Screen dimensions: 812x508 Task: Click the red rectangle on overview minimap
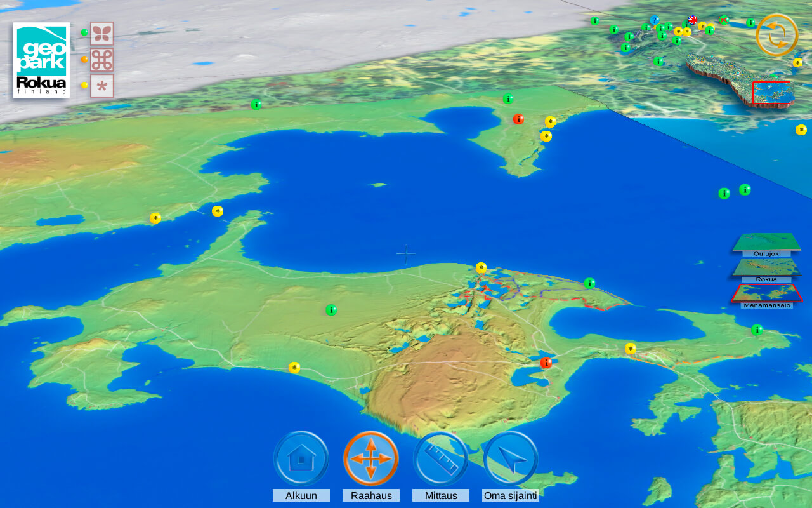[771, 92]
